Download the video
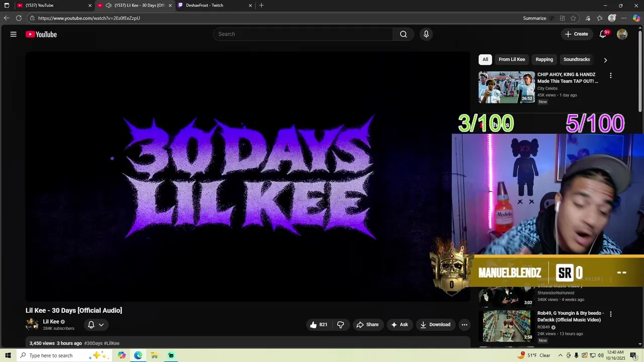Viewport: 644px width, 362px height. coord(435,325)
